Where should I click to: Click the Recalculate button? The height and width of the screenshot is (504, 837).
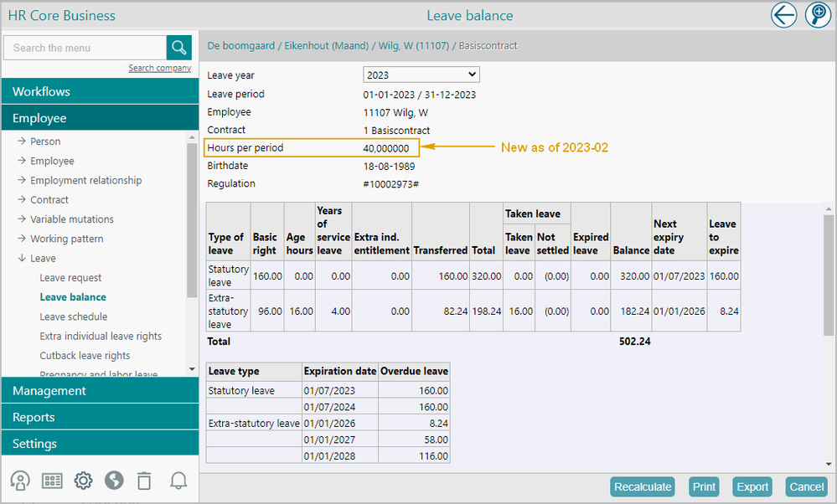643,486
